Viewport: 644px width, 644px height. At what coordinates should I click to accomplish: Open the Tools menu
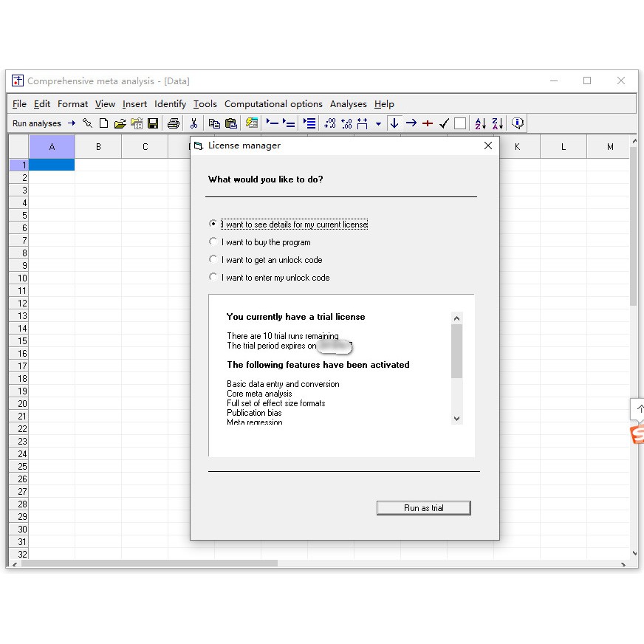205,104
